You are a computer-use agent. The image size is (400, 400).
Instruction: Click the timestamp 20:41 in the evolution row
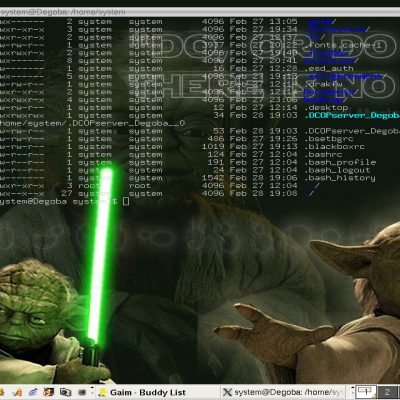pyautogui.click(x=283, y=61)
